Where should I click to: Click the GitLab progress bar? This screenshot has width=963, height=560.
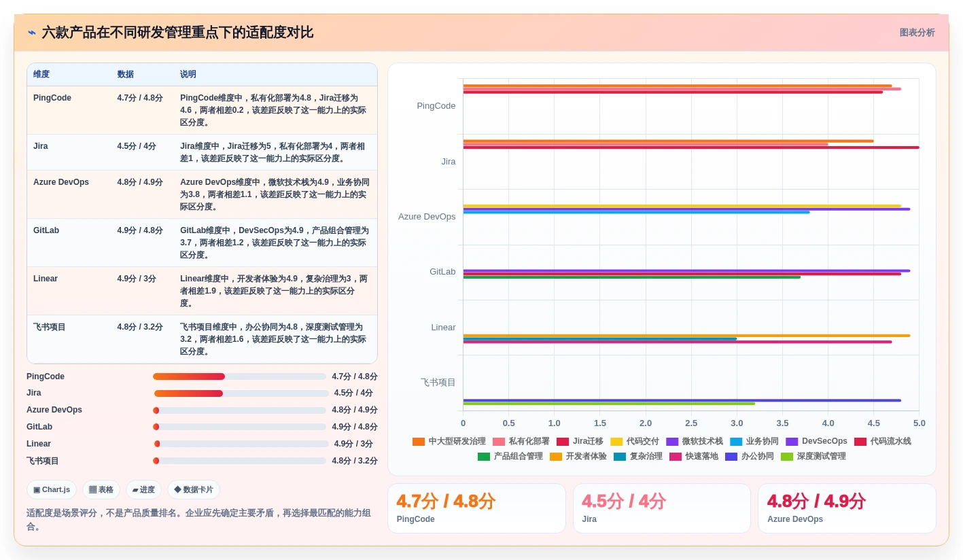pos(239,427)
